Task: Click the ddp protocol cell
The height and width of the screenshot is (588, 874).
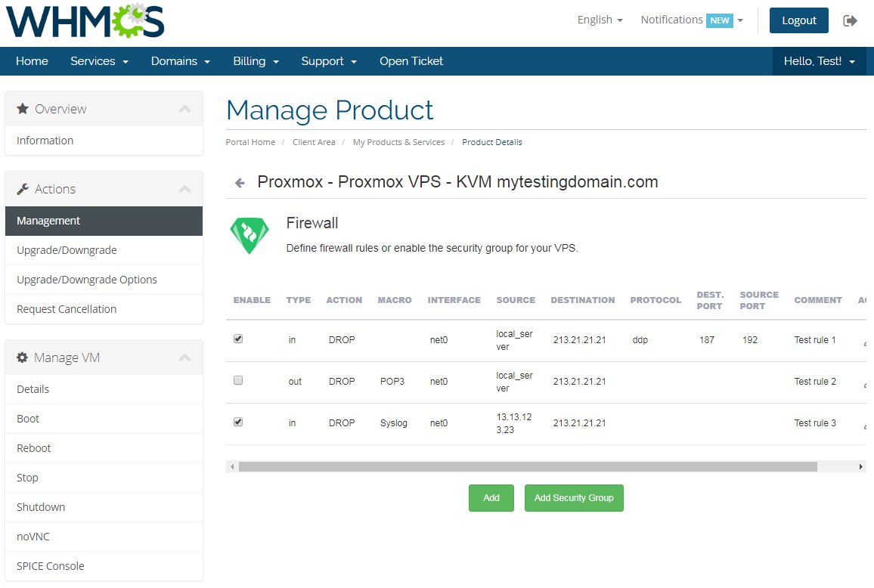Action: pyautogui.click(x=640, y=340)
